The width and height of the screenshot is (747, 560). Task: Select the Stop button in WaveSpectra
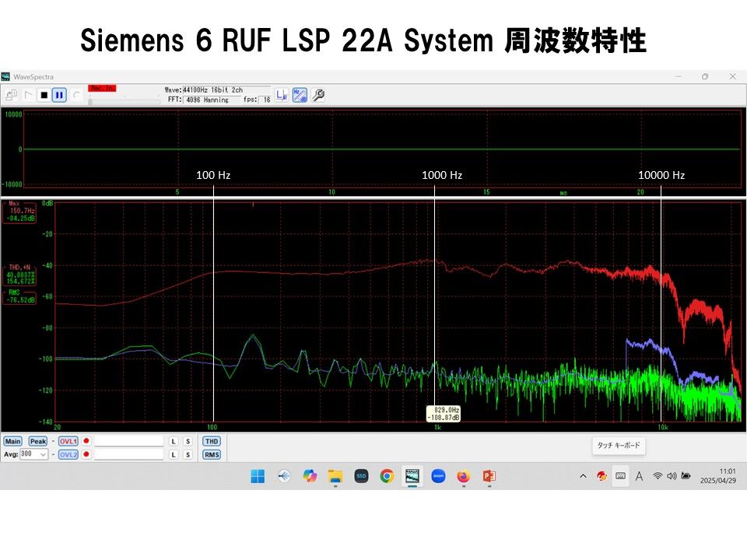coord(44,95)
